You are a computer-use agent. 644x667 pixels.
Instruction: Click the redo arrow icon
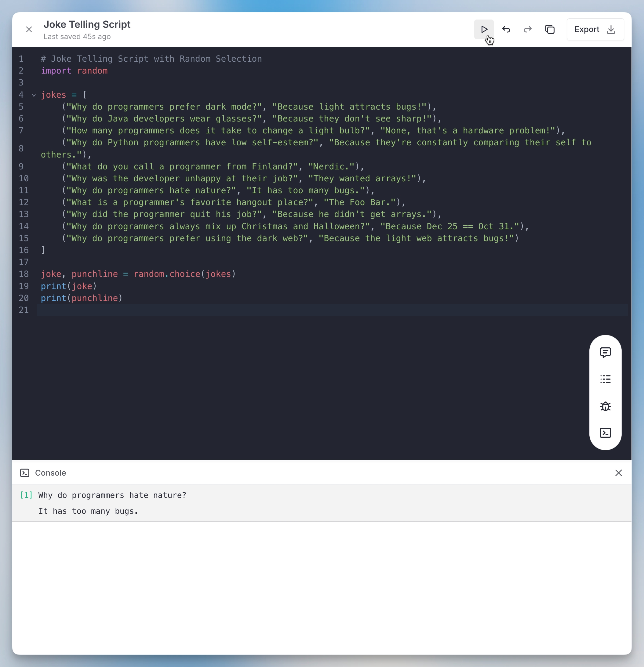pos(528,29)
